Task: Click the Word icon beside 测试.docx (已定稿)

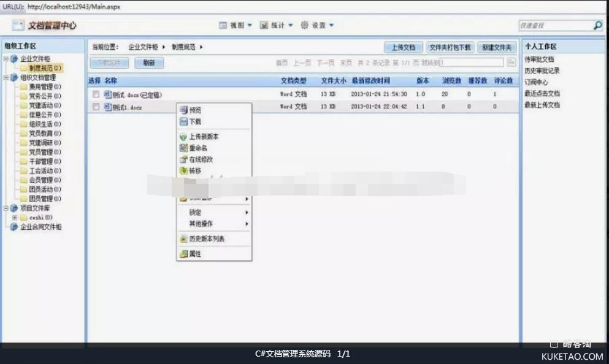Action: pyautogui.click(x=108, y=94)
